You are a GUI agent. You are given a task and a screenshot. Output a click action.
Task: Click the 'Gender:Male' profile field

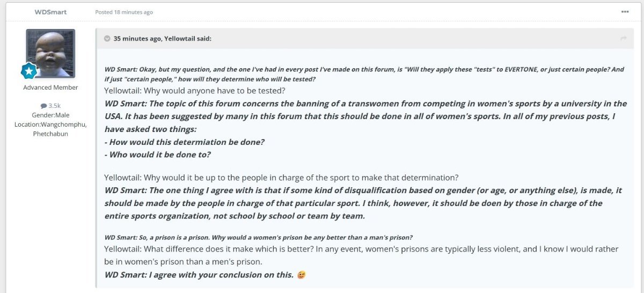[50, 115]
